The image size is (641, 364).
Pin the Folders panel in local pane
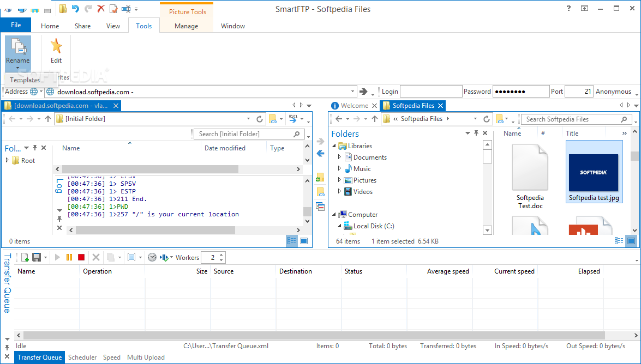point(476,133)
